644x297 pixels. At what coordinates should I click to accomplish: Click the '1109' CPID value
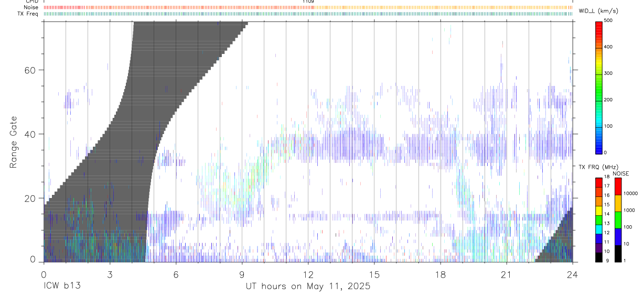coord(308,2)
